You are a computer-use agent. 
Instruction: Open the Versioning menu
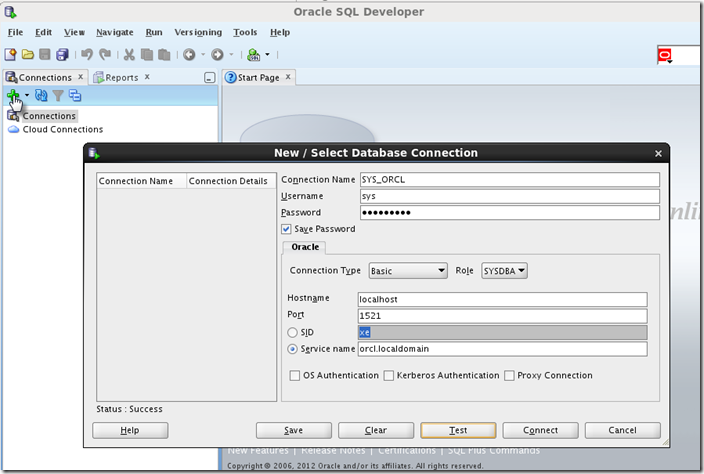click(198, 32)
